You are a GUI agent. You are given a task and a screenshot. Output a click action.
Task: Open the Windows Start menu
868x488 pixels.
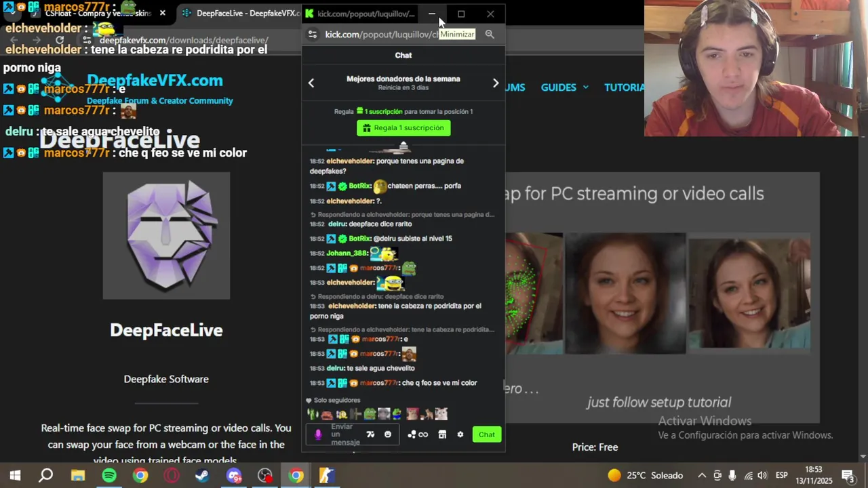(15, 476)
